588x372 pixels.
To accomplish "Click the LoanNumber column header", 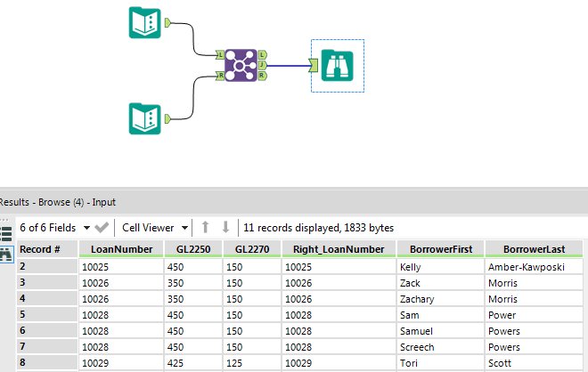I will coord(121,249).
